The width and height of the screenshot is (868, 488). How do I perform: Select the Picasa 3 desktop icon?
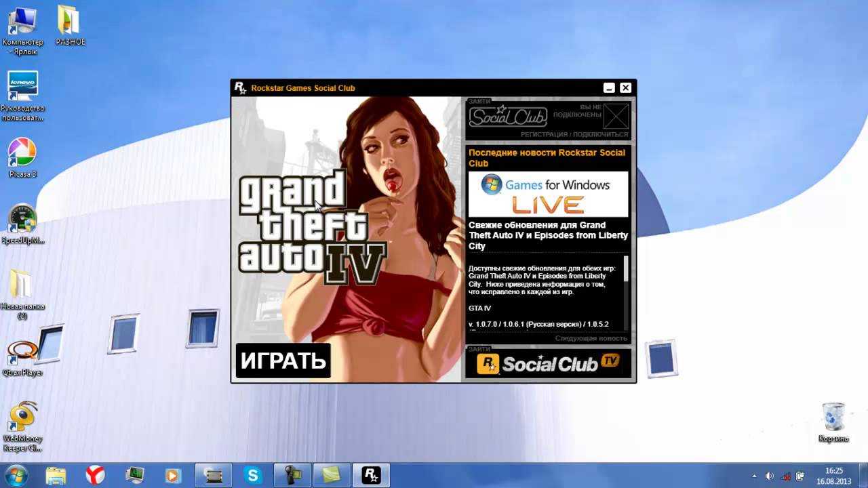(22, 157)
